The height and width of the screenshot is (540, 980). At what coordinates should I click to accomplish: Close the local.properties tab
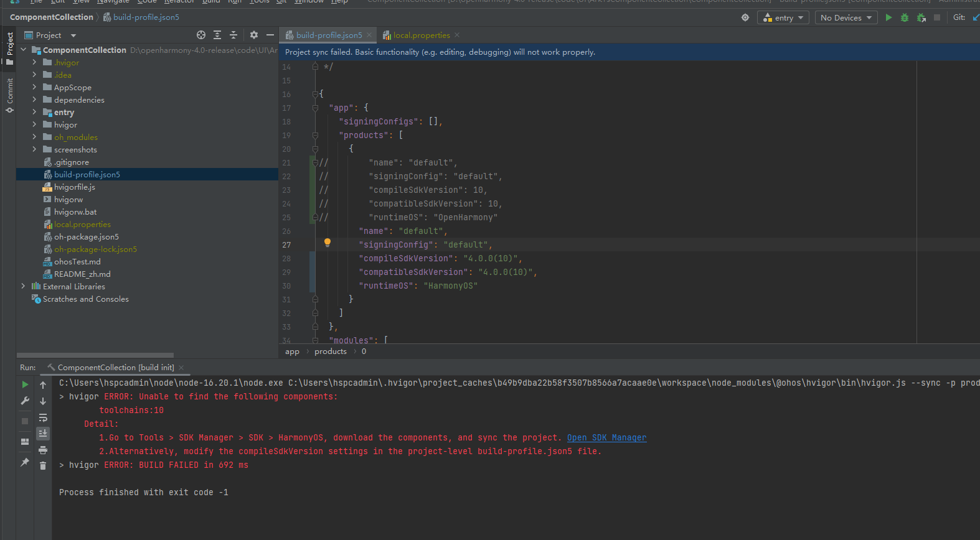(x=457, y=35)
